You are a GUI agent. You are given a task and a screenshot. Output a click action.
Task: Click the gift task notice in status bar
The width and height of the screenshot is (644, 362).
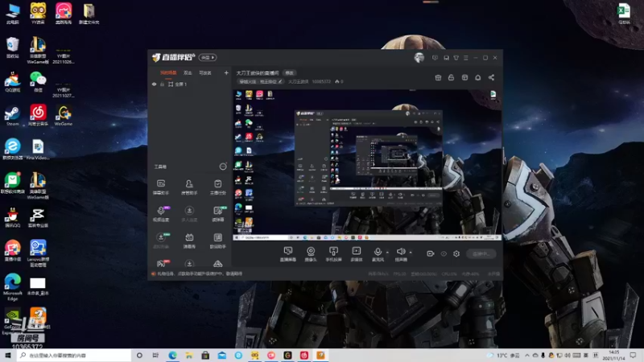pyautogui.click(x=197, y=274)
